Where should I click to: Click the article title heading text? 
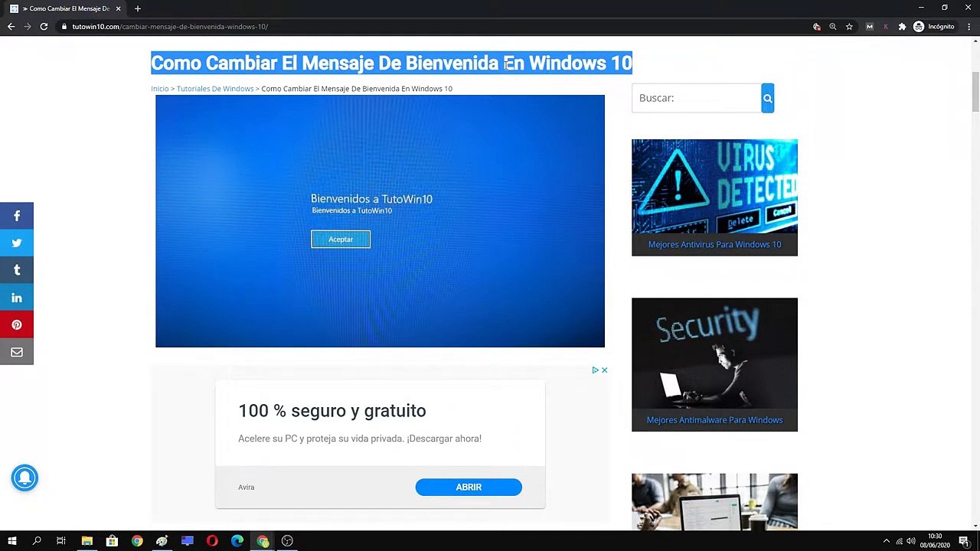[x=391, y=63]
